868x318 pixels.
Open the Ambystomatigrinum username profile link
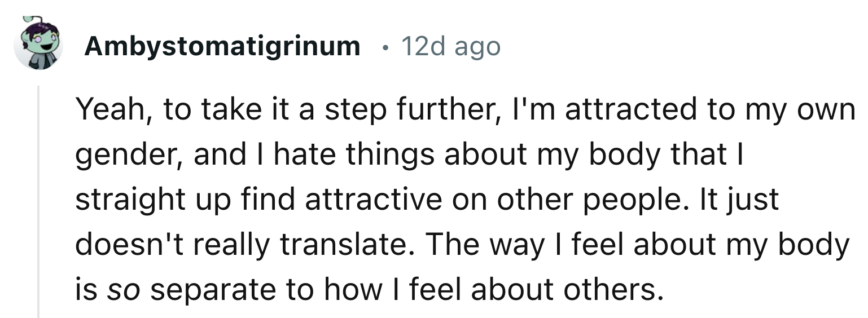point(222,46)
